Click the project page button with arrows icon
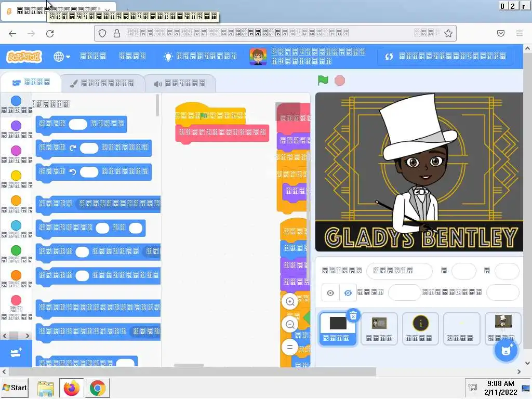This screenshot has width=532, height=399. (445, 56)
